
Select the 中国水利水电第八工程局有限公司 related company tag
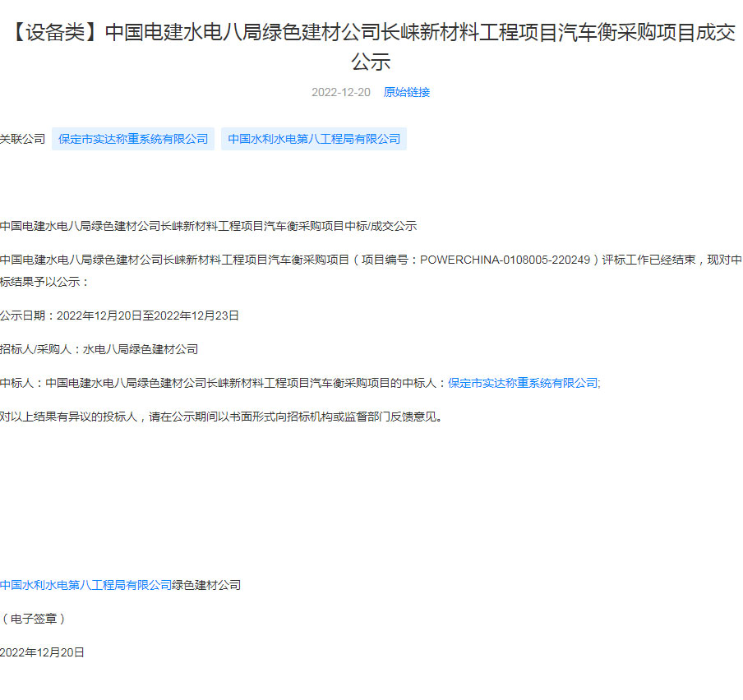click(314, 139)
